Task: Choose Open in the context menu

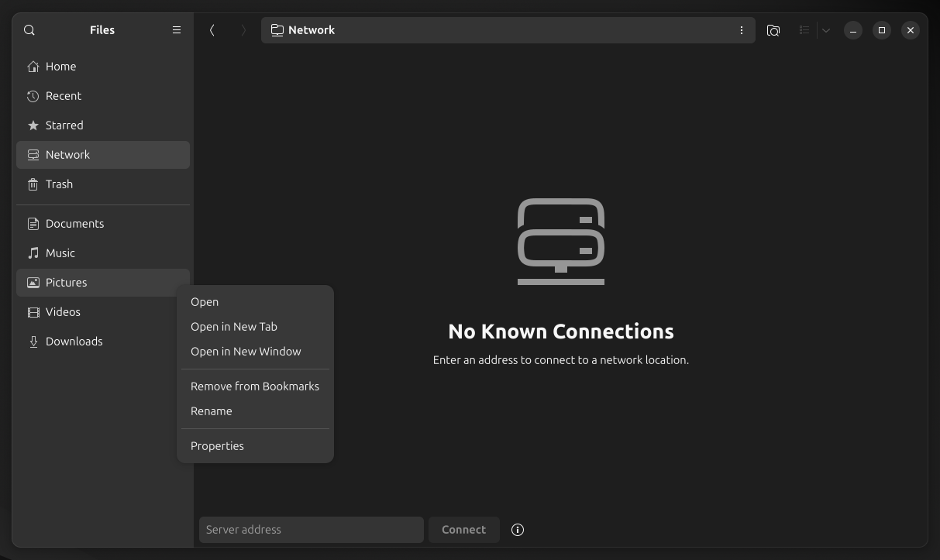Action: 205,302
